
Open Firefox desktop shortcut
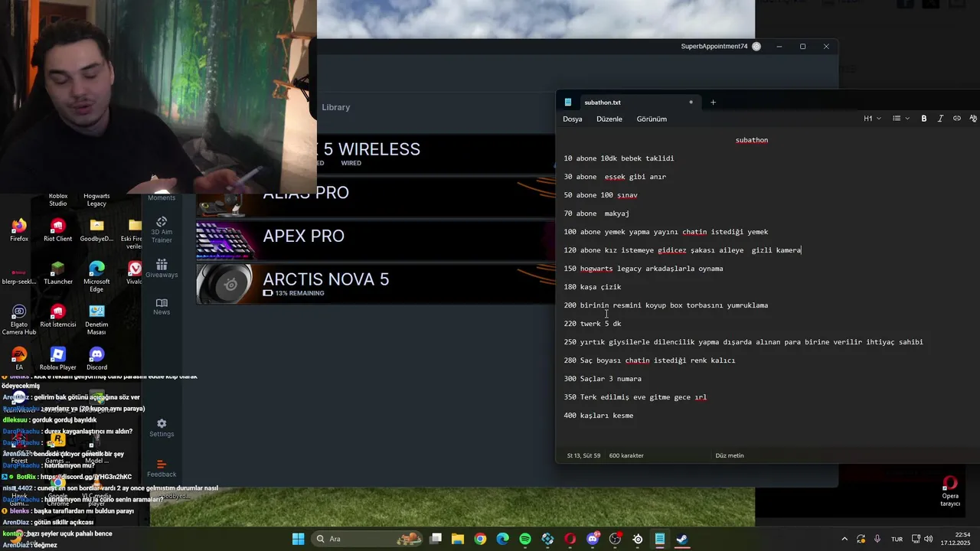click(19, 230)
